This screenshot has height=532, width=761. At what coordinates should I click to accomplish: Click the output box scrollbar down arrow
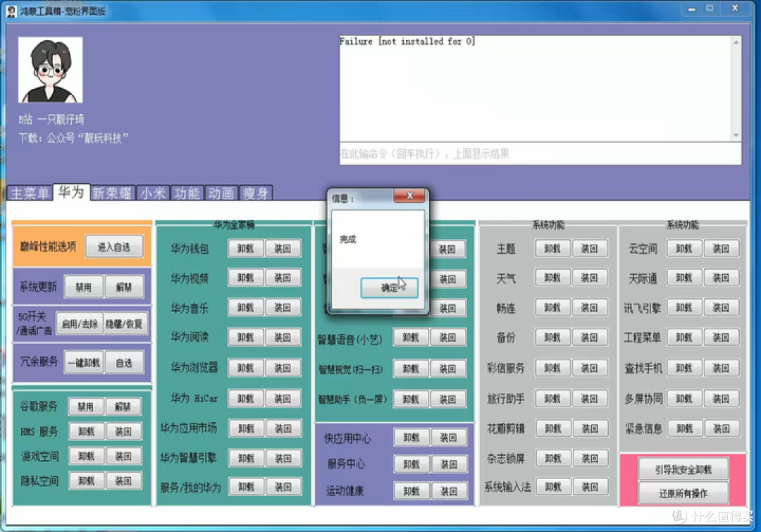(736, 135)
